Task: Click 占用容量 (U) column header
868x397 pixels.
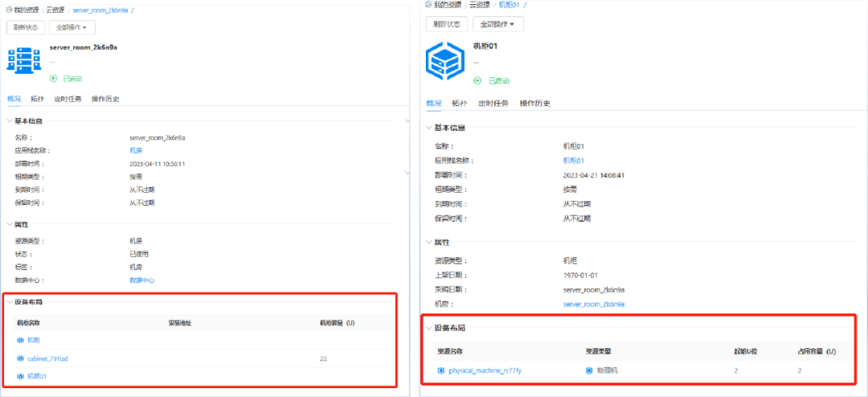Action: [x=817, y=351]
